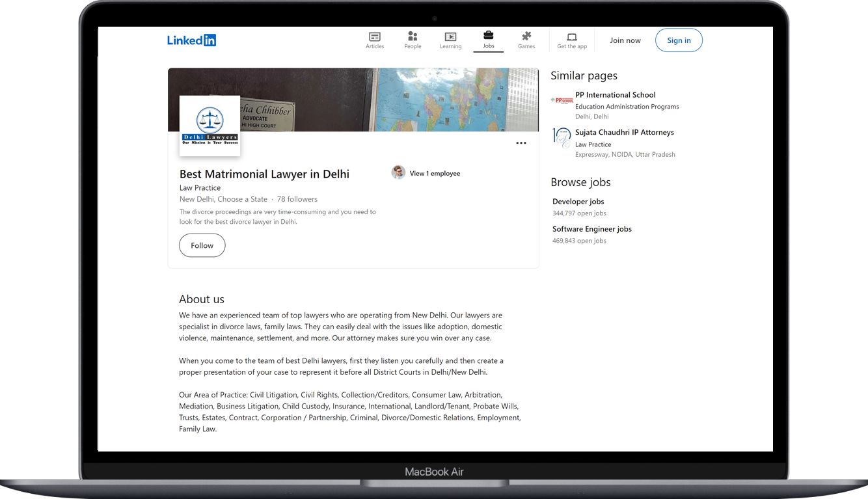This screenshot has height=499, width=868.
Task: Open the Games puzzle icon
Action: (526, 36)
